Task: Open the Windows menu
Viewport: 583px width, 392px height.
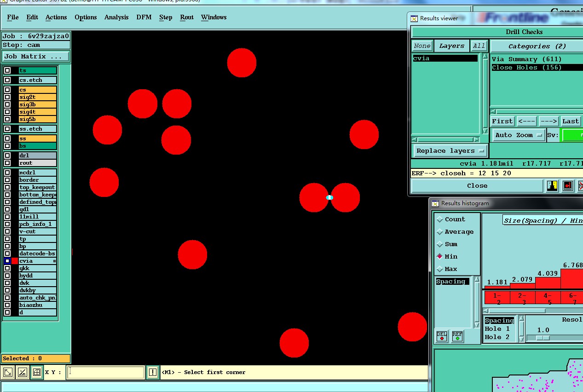Action: coord(214,17)
